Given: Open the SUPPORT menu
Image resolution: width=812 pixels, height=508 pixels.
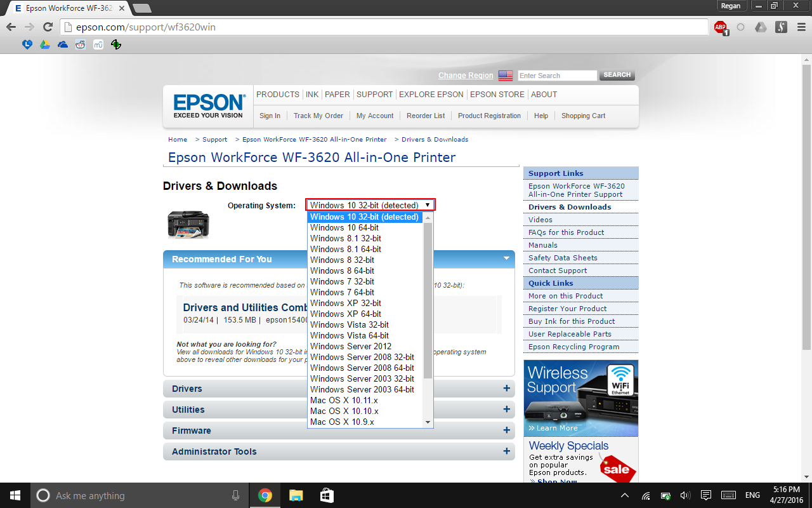Looking at the screenshot, I should pos(374,95).
